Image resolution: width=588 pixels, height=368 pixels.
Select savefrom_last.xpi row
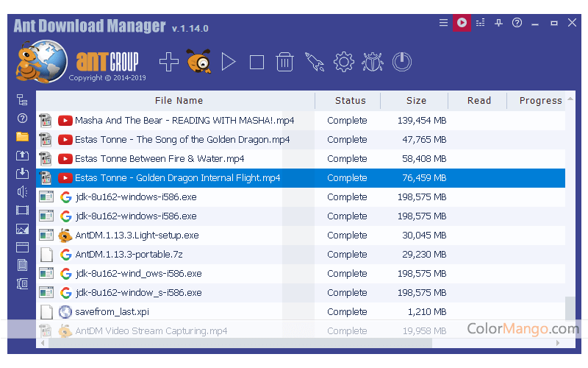pos(301,312)
